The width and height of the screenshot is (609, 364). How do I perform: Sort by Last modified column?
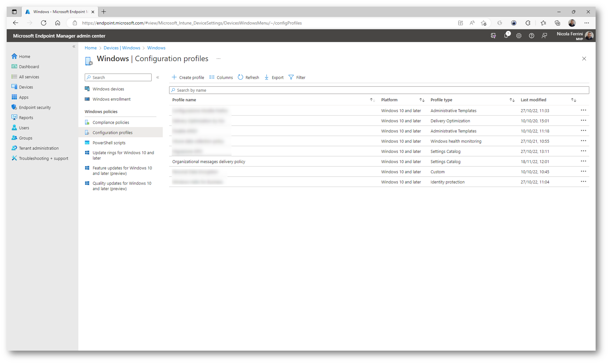[x=533, y=100]
